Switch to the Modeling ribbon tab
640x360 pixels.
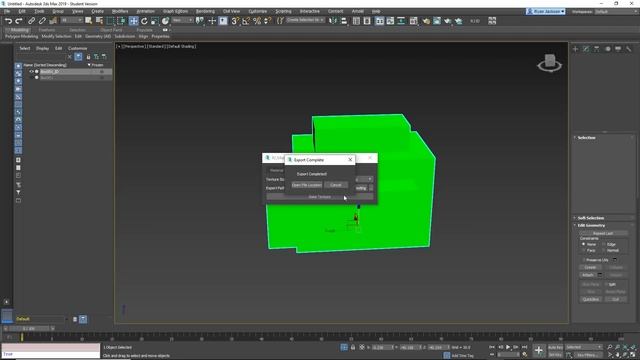(x=19, y=30)
